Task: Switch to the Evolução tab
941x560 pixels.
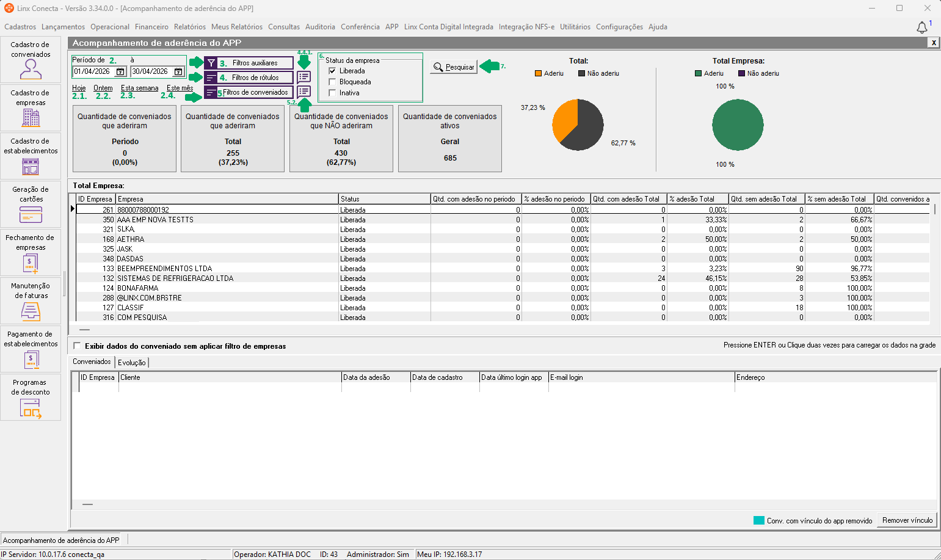Action: coord(131,362)
